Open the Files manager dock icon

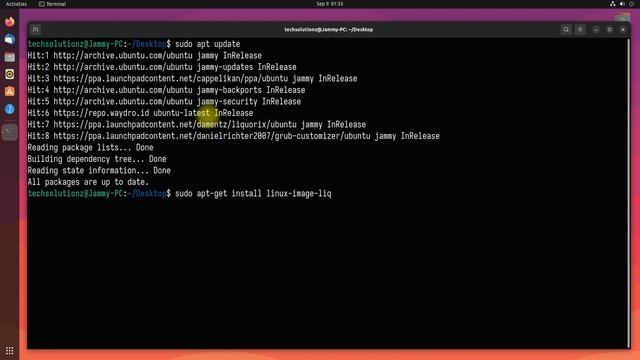[x=9, y=57]
